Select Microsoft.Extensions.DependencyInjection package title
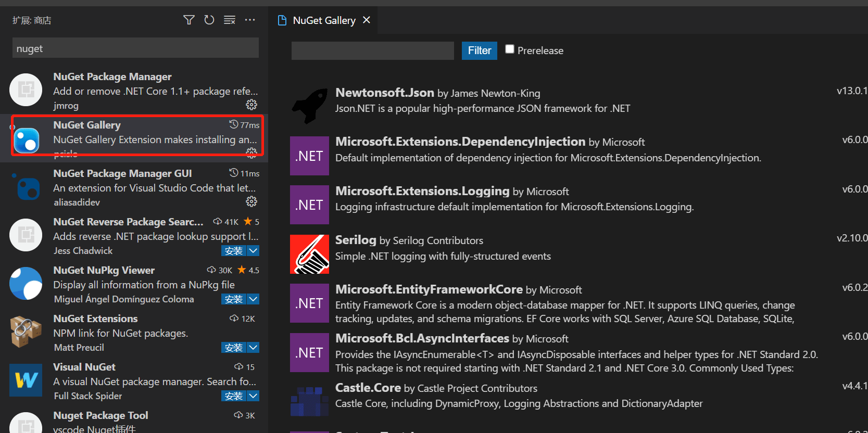Image resolution: width=868 pixels, height=433 pixels. click(x=460, y=142)
